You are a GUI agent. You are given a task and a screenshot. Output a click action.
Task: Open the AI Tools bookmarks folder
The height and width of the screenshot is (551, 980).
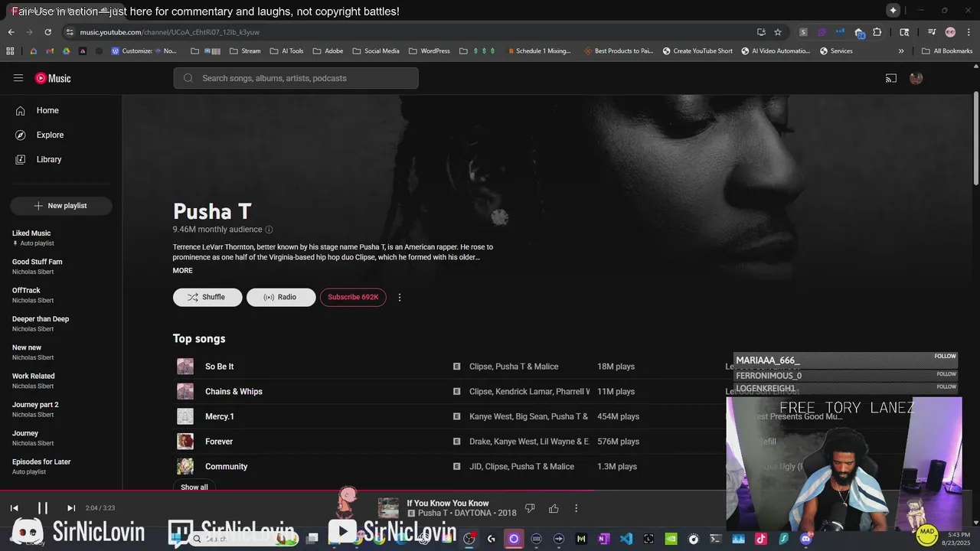click(x=286, y=51)
